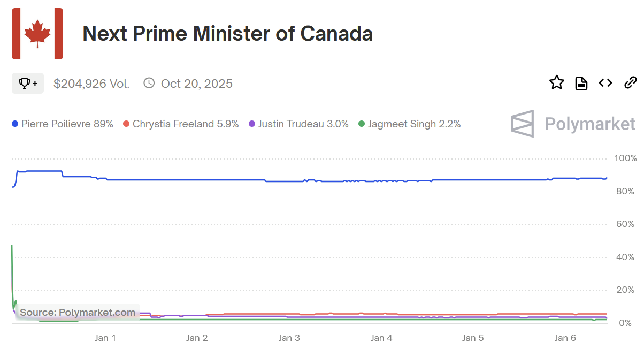Click the Next Prime Minister of Canada title
The image size is (644, 349).
click(x=227, y=34)
